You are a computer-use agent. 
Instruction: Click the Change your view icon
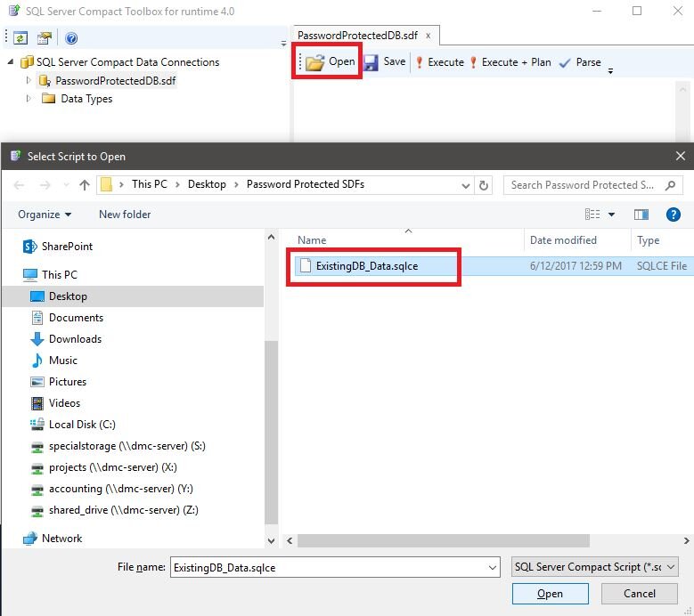pyautogui.click(x=592, y=215)
